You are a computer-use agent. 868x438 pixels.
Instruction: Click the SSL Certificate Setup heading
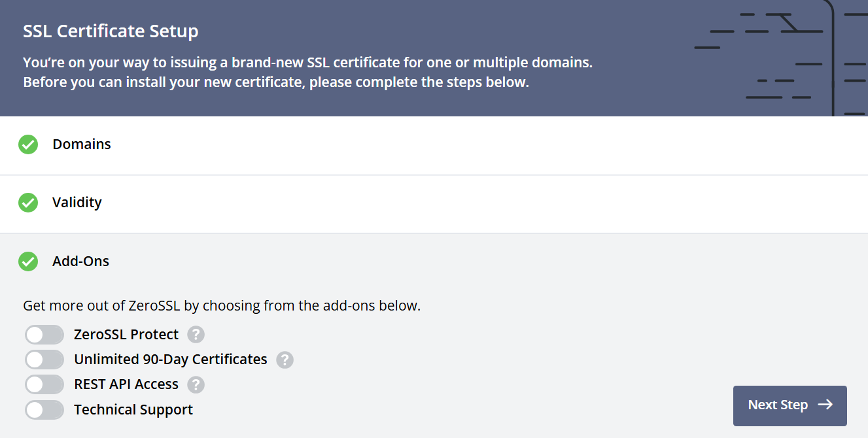(111, 31)
